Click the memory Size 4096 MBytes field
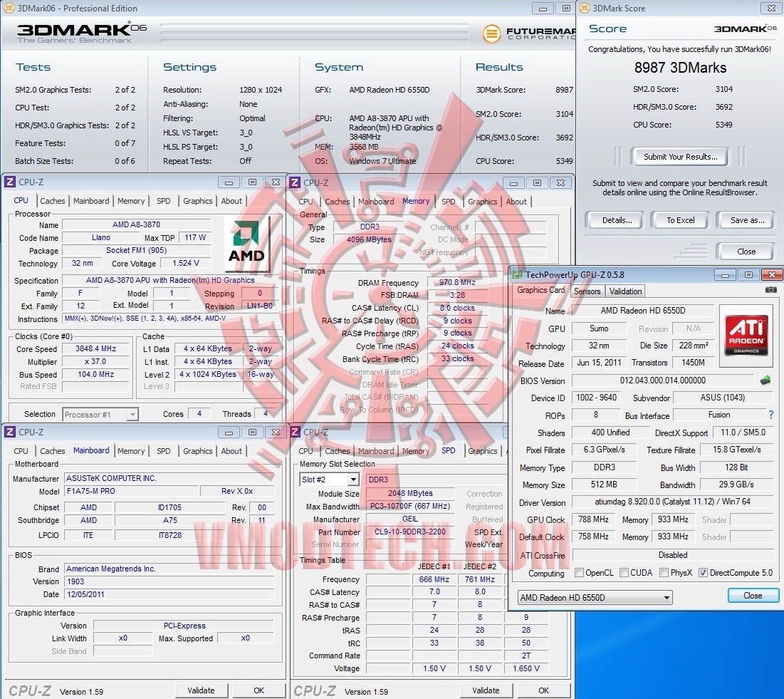Screen dimensions: 784x699 (369, 239)
